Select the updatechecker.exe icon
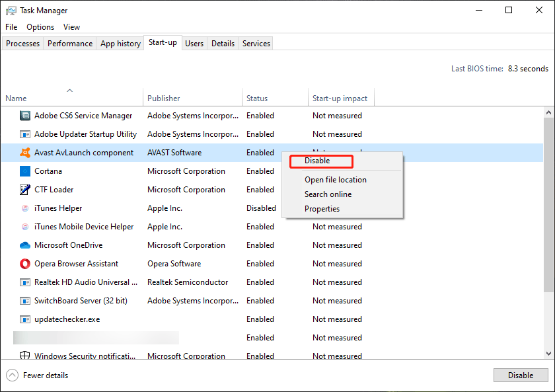The height and width of the screenshot is (392, 555). (24, 319)
